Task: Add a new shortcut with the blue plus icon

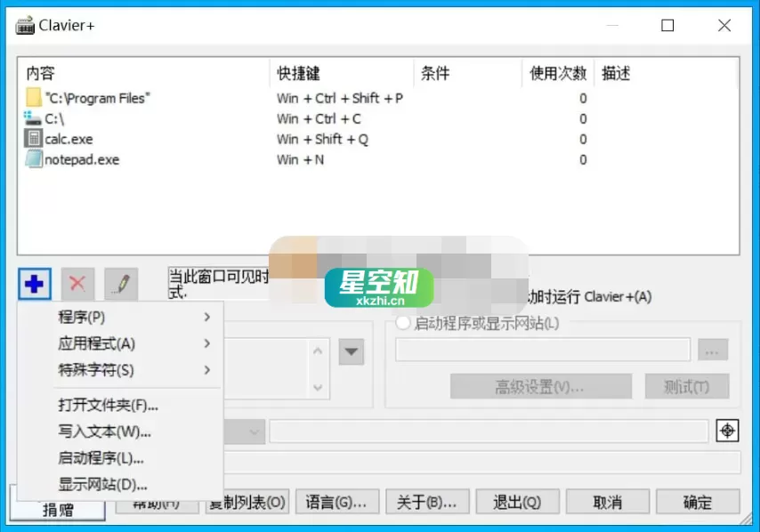Action: point(34,283)
